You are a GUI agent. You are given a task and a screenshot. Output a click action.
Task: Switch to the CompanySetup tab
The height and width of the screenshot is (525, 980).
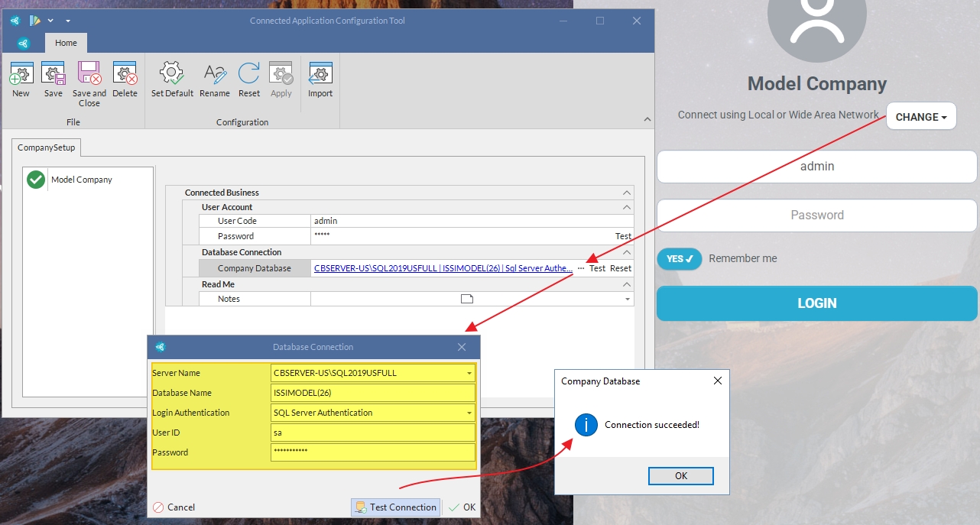point(47,147)
